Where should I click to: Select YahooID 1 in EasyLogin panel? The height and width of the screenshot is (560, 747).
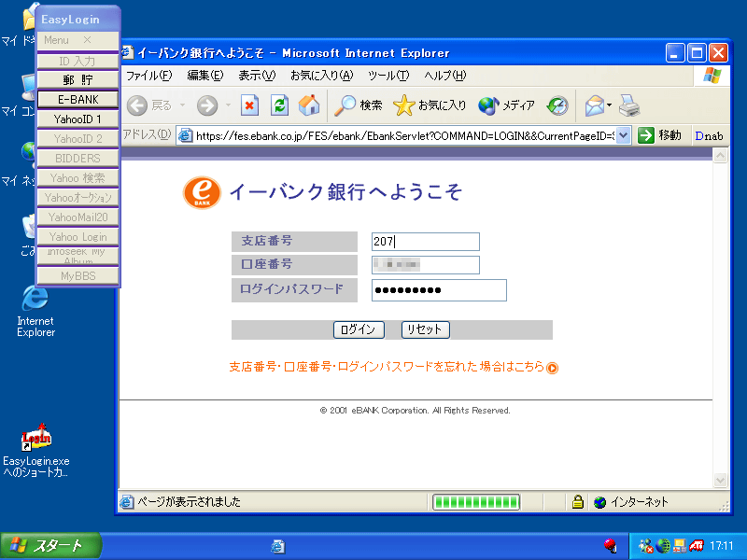[78, 119]
